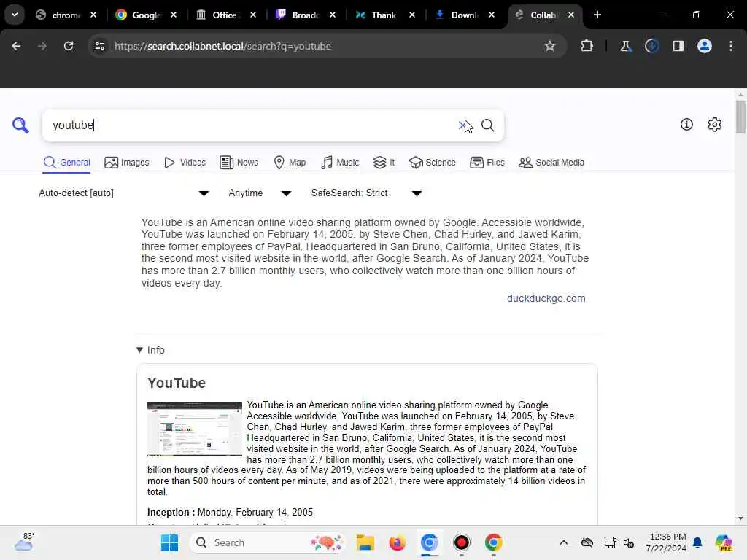Click the YouTube infobox heading
Viewport: 747px width, 560px height.
tap(177, 383)
